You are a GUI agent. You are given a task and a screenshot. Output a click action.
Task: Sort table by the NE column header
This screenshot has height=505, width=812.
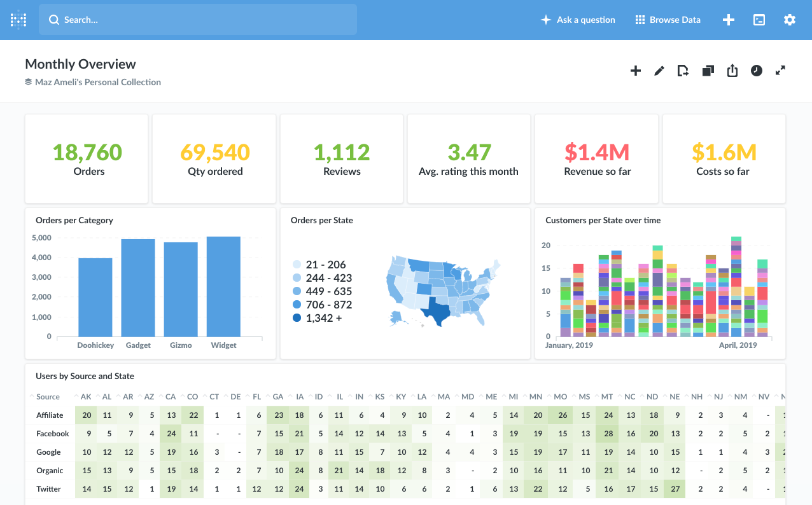[x=675, y=397]
